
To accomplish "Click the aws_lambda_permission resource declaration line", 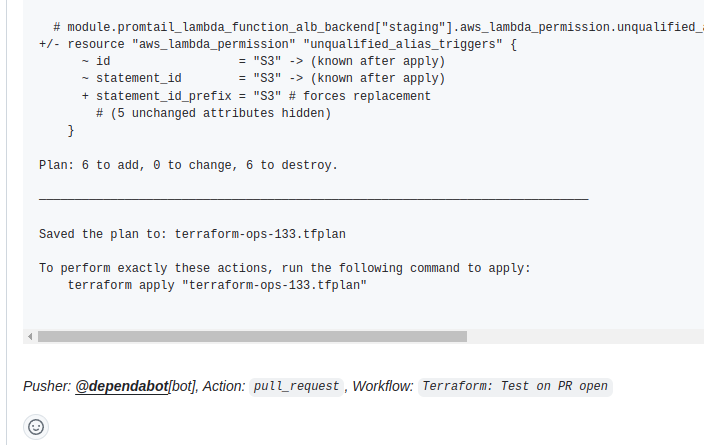I will pos(278,44).
